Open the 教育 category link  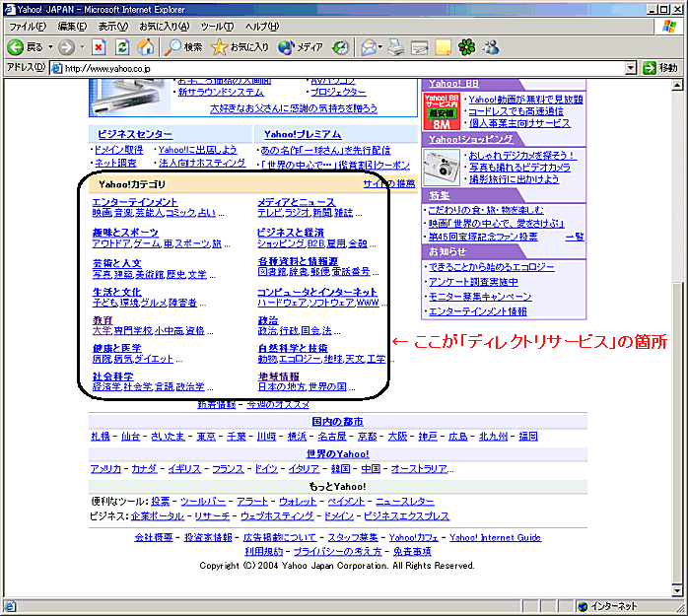tap(103, 320)
